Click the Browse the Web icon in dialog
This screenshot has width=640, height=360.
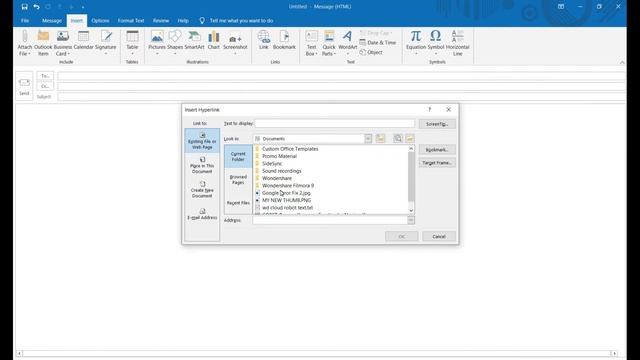(398, 139)
